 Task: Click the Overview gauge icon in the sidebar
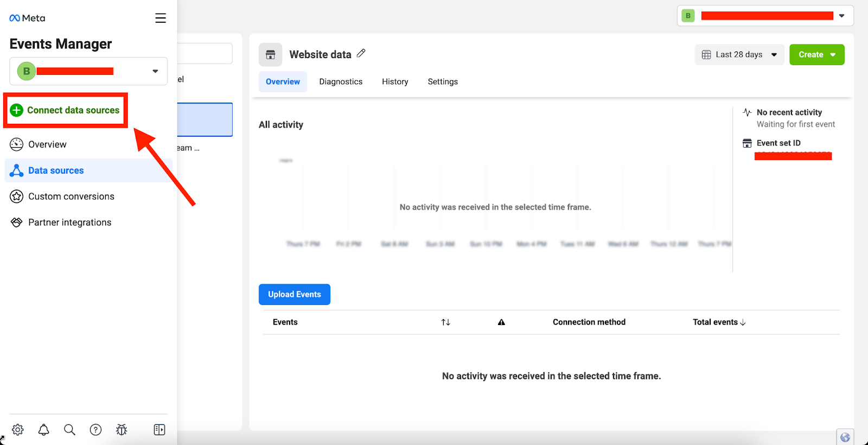pyautogui.click(x=17, y=144)
